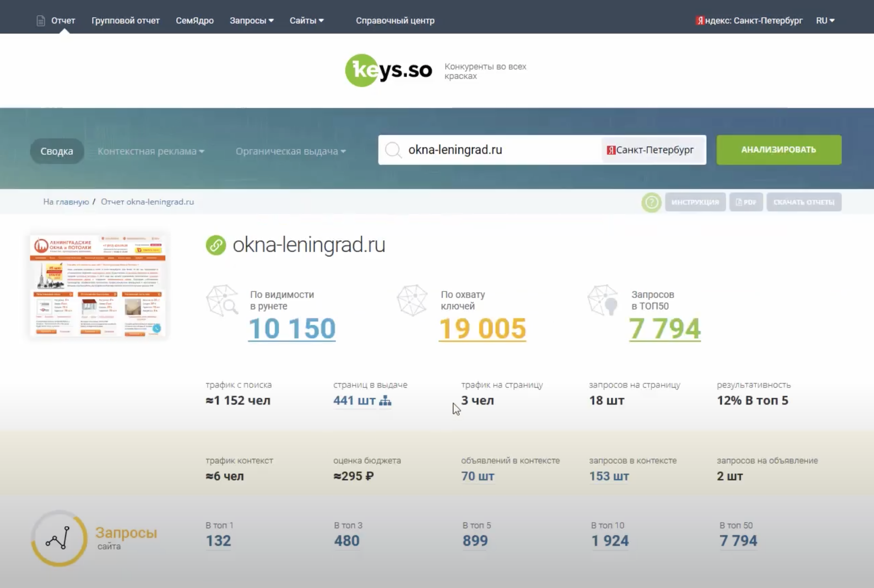Viewport: 874px width, 588px height.
Task: Open the 10 150 visibility value link
Action: 292,329
